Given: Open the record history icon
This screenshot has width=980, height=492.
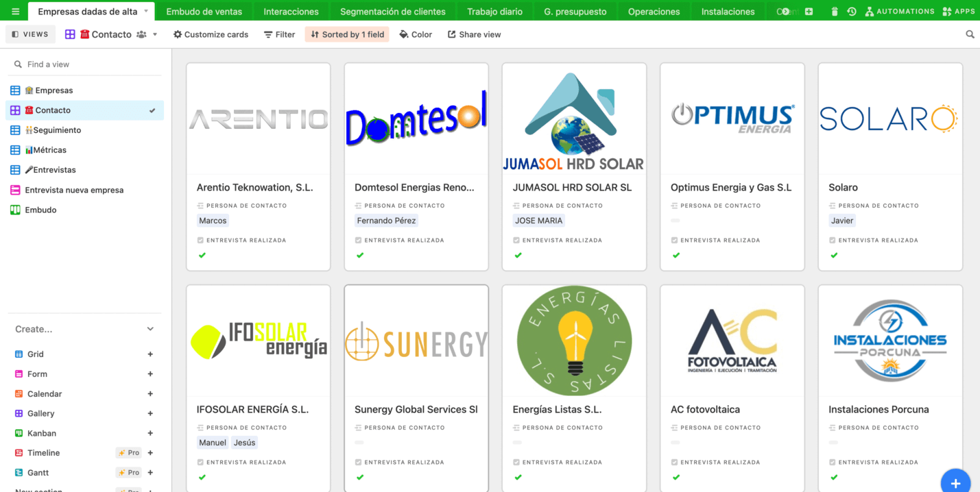Looking at the screenshot, I should pyautogui.click(x=851, y=10).
